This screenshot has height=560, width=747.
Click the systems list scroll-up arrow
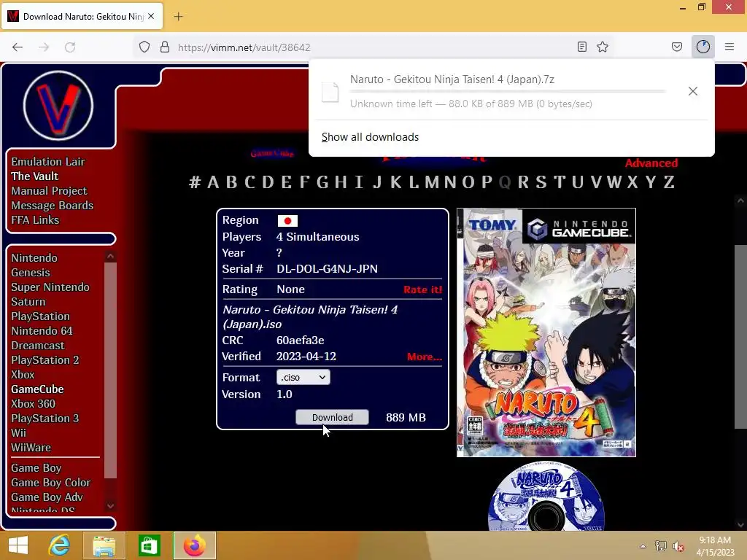pos(111,256)
